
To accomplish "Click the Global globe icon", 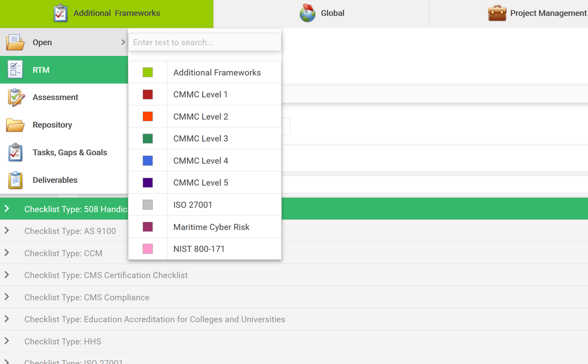I will point(308,13).
